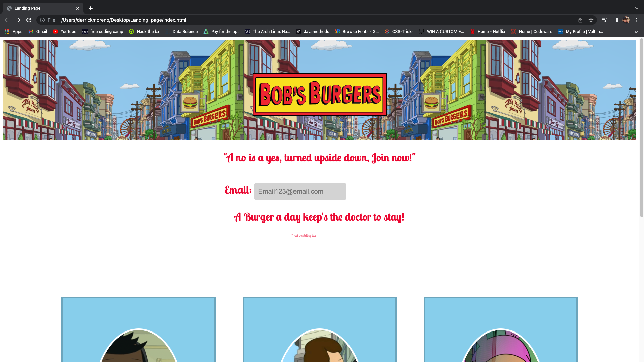This screenshot has width=644, height=362.
Task: Open Chrome three-dot menu
Action: click(637, 20)
